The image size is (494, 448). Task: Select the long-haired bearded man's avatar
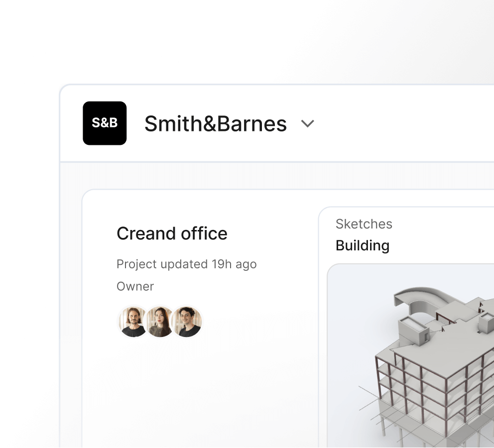[x=133, y=322]
